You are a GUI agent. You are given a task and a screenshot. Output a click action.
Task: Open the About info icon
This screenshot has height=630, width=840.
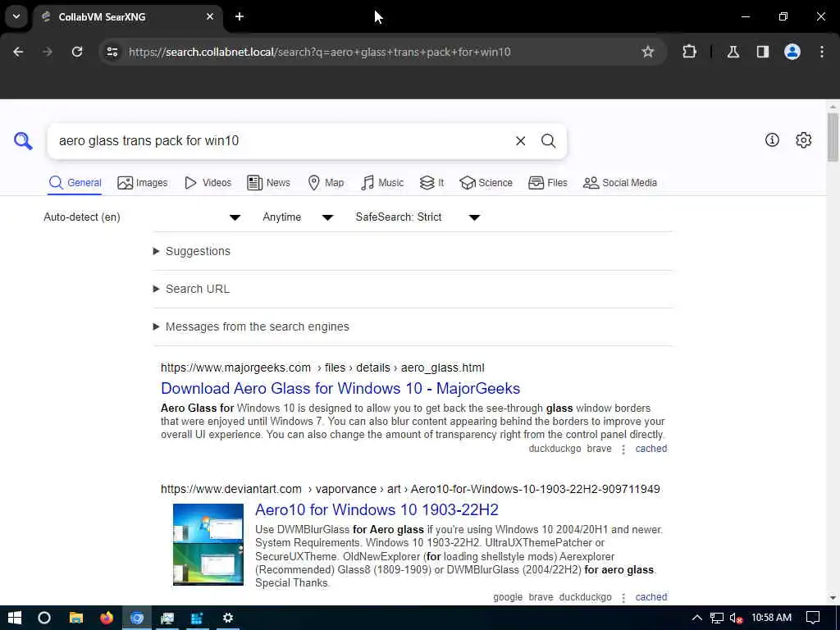point(772,140)
